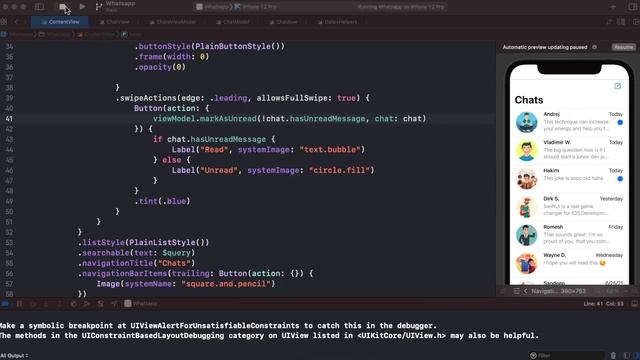Image resolution: width=640 pixels, height=360 pixels.
Task: Click the preview settings icon in bottom bar
Action: click(516, 291)
